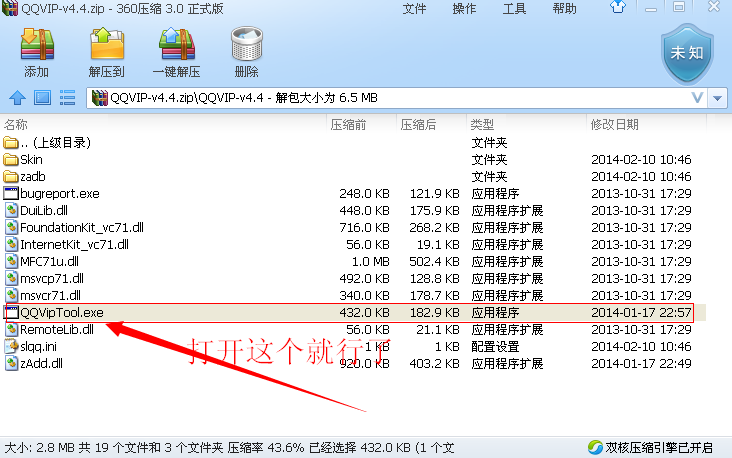The height and width of the screenshot is (458, 732).
Task: Click the archive icon in address bar
Action: click(x=99, y=98)
